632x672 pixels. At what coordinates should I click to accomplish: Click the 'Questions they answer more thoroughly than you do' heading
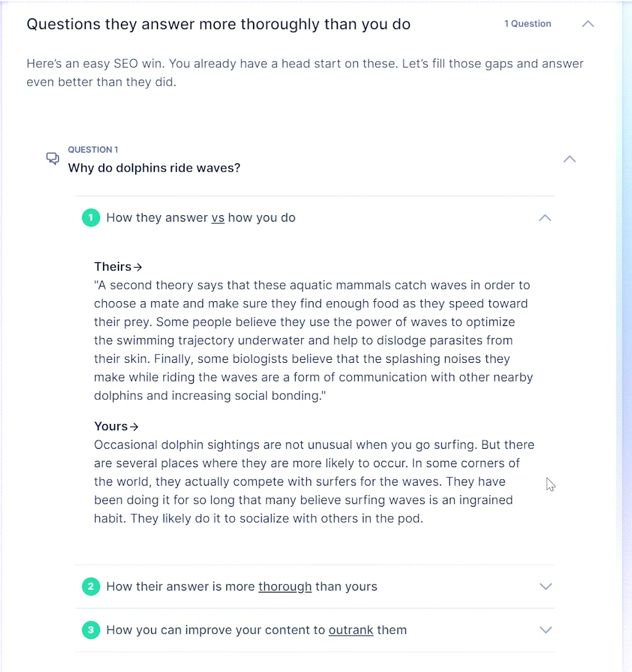pyautogui.click(x=218, y=24)
